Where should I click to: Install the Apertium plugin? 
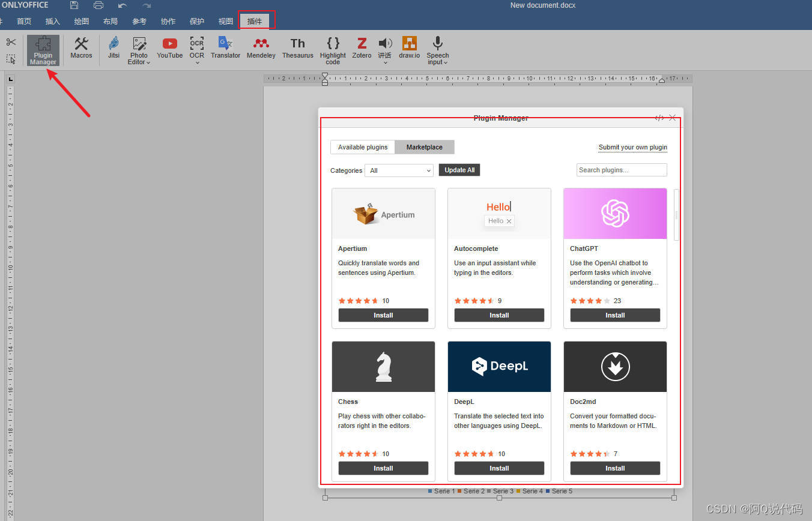383,315
